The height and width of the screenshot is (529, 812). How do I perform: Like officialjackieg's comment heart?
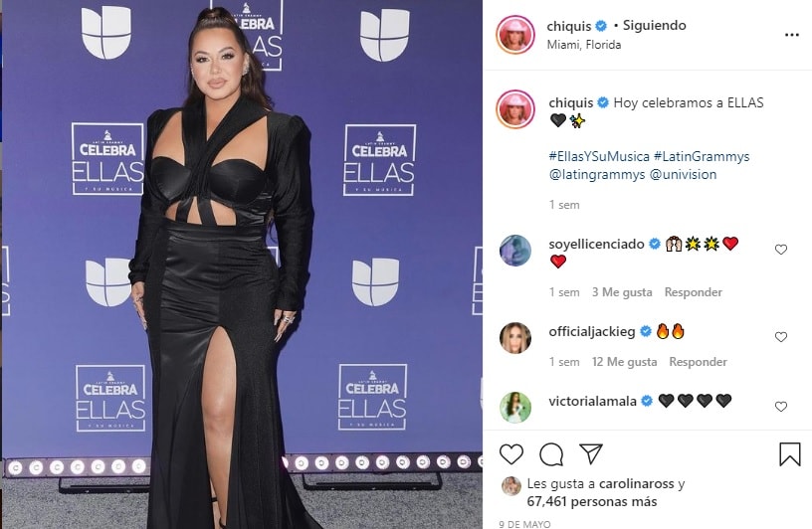coord(781,337)
